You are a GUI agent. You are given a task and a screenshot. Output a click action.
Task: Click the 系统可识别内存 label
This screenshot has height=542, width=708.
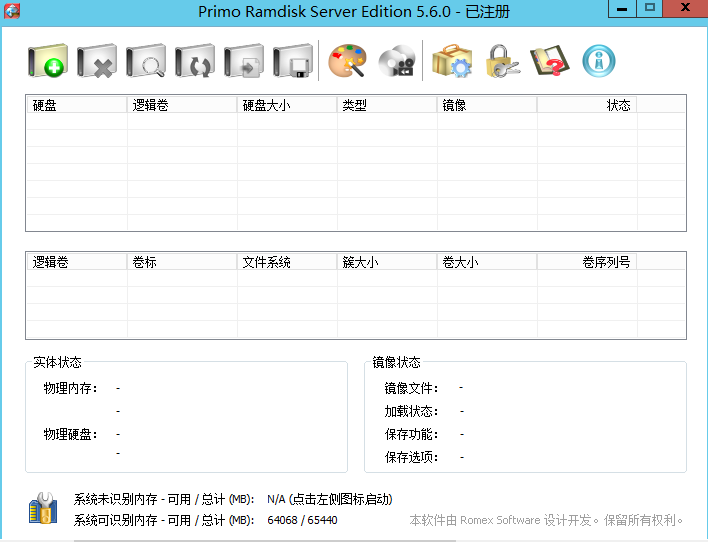tap(163, 520)
